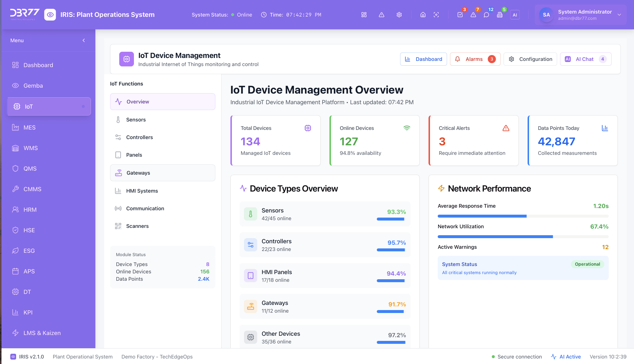This screenshot has width=634, height=364.
Task: Collapse the Menu sidebar with the chevron
Action: pyautogui.click(x=83, y=40)
